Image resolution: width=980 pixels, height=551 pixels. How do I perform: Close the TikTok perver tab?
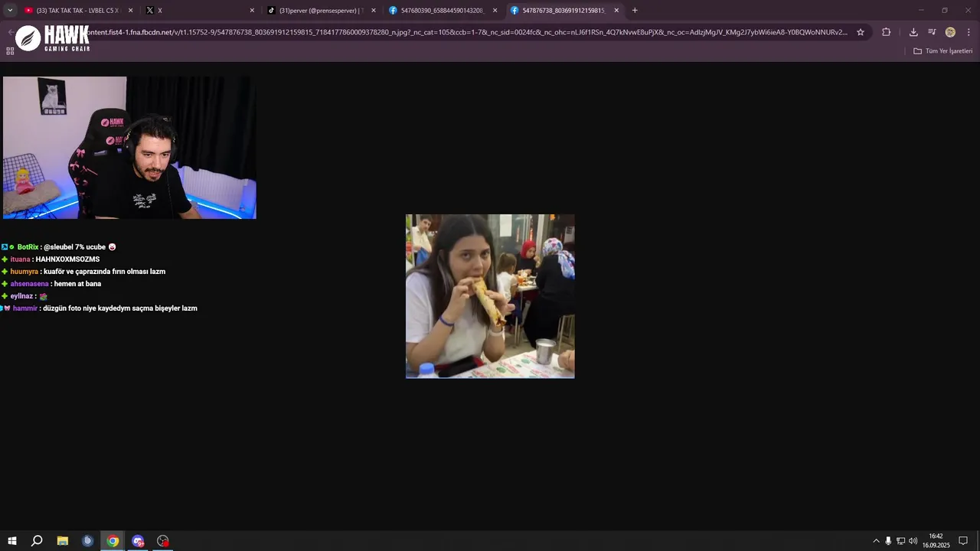(374, 10)
